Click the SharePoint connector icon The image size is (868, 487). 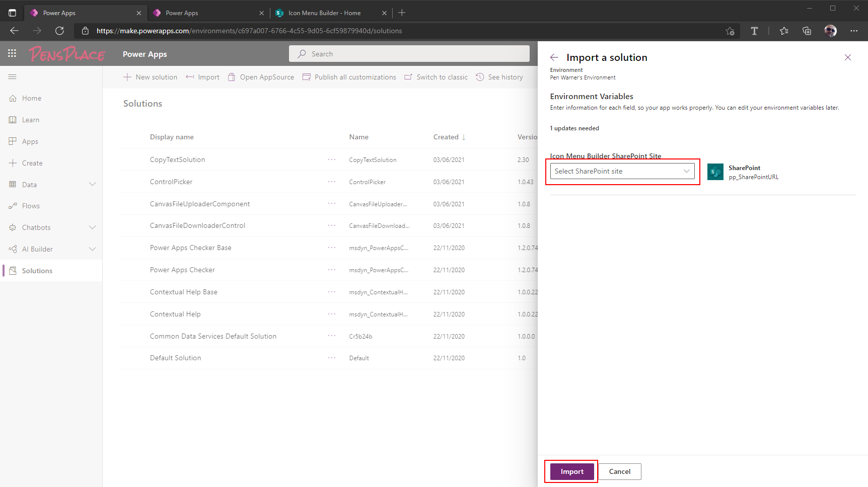click(715, 172)
